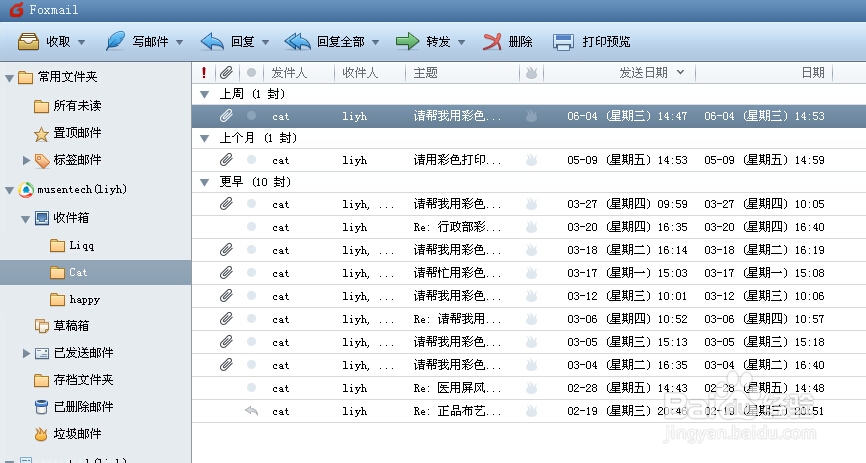Toggle read dot on 03-27 email

(x=251, y=204)
